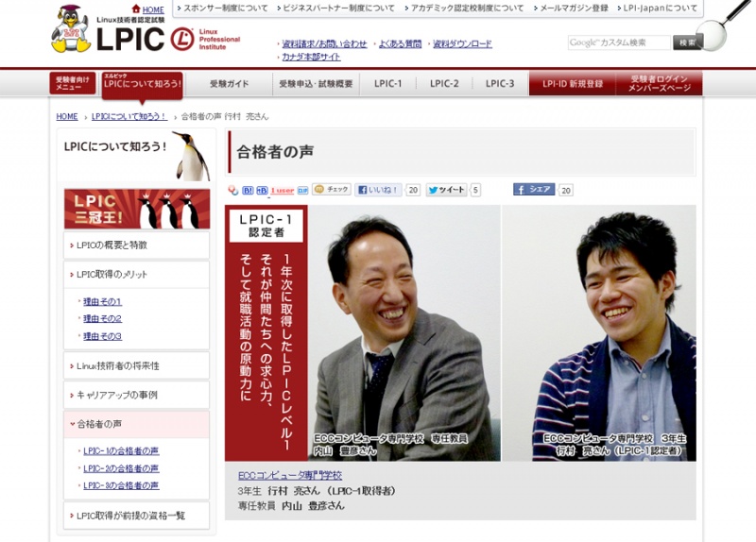Click the LPIC-1 認定者 label box
Screen dimensions: 756x542
(x=266, y=226)
